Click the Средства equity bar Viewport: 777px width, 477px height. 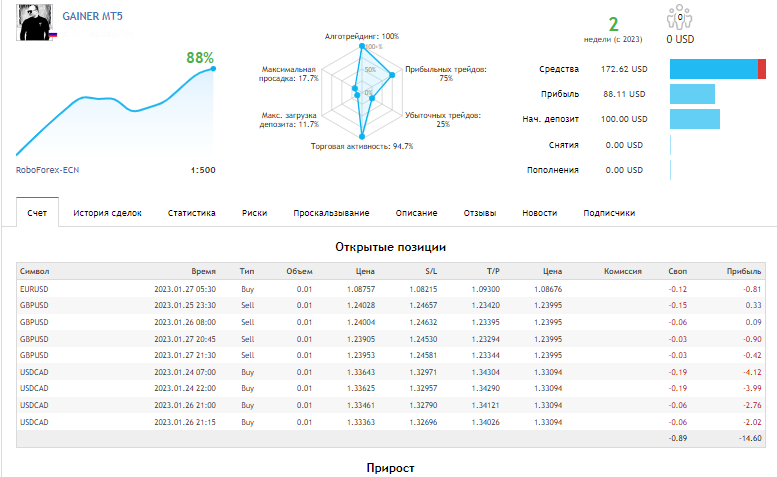(x=718, y=69)
